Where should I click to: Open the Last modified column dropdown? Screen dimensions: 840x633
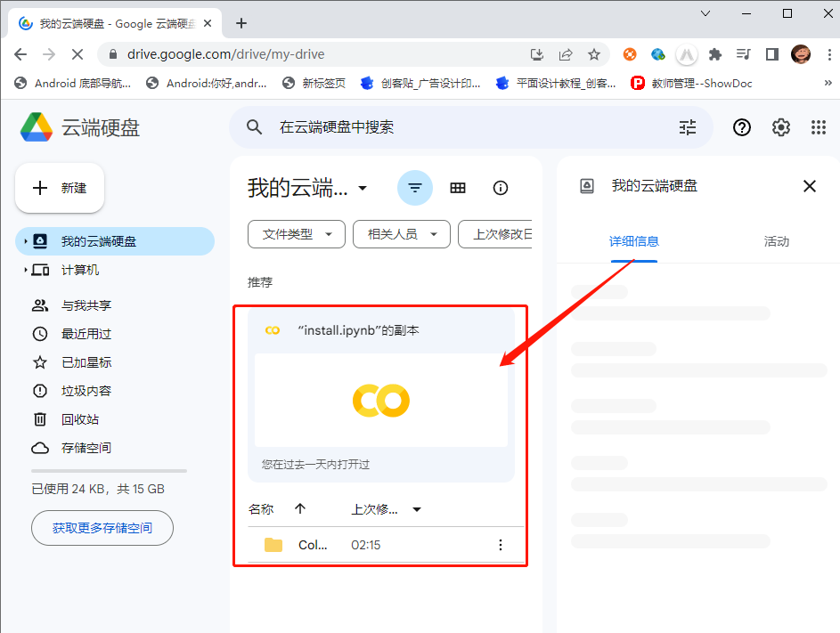417,509
